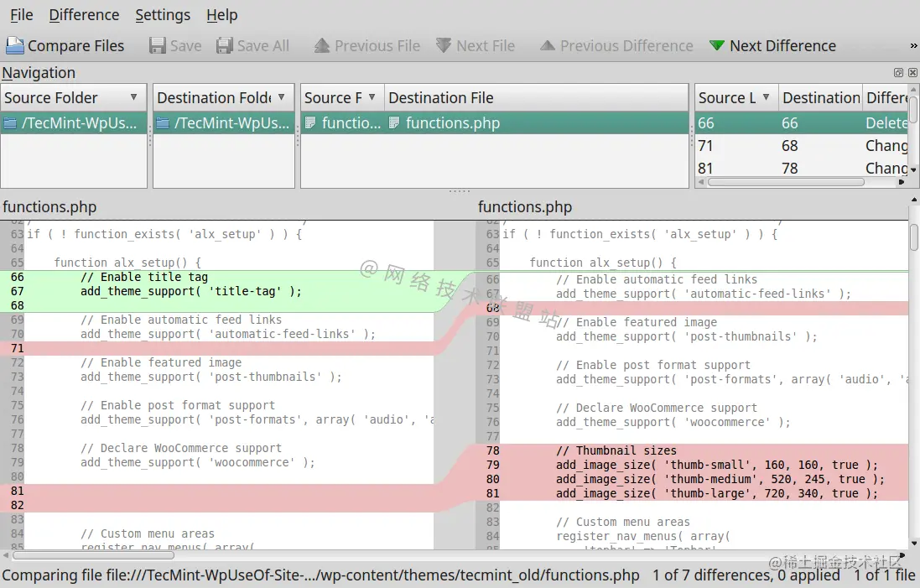The image size is (920, 588).
Task: Click splitter handle below navigation panel
Action: point(460,191)
